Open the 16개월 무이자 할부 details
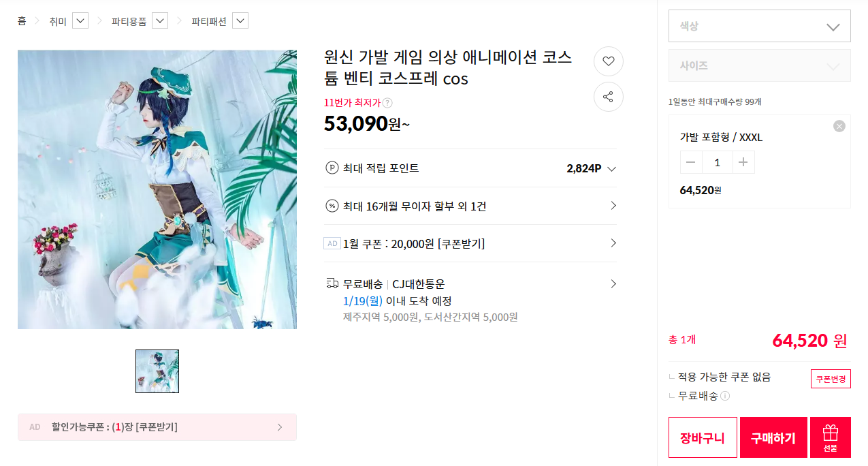Image resolution: width=868 pixels, height=466 pixels. point(470,206)
